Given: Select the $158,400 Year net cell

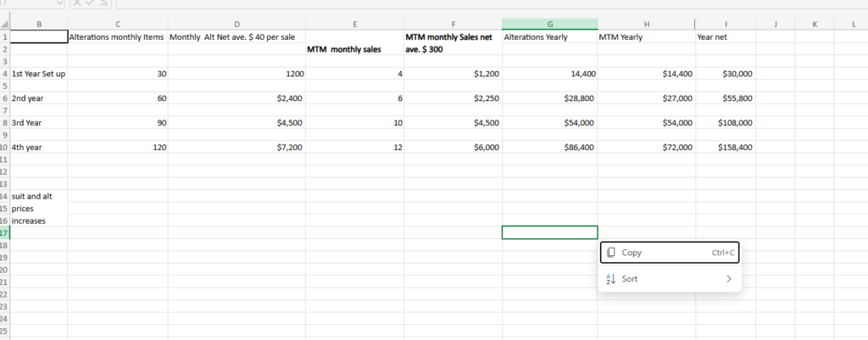Looking at the screenshot, I should pyautogui.click(x=726, y=147).
